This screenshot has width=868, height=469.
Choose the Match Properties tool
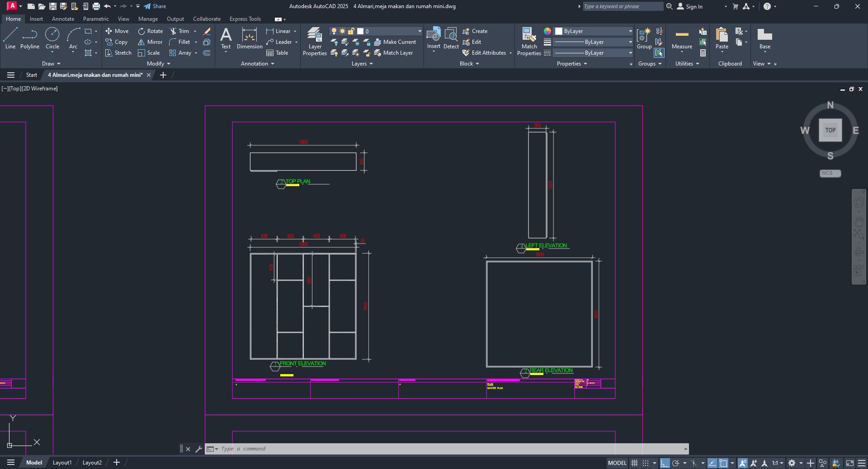point(529,41)
